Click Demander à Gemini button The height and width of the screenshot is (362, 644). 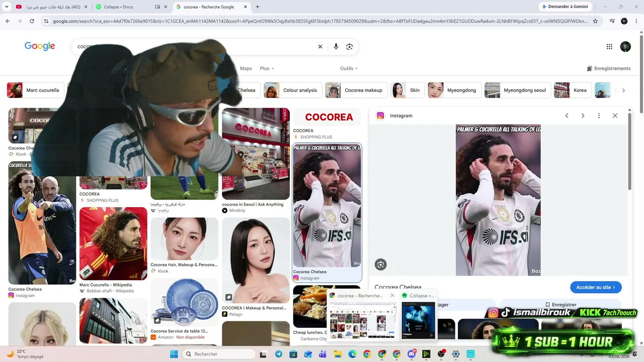click(x=564, y=7)
